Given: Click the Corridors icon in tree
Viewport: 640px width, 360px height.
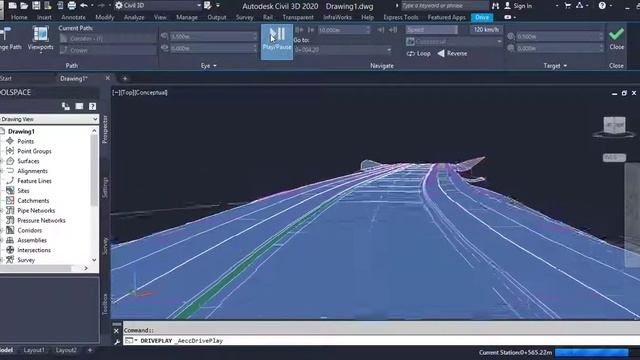Looking at the screenshot, I should tap(10, 230).
